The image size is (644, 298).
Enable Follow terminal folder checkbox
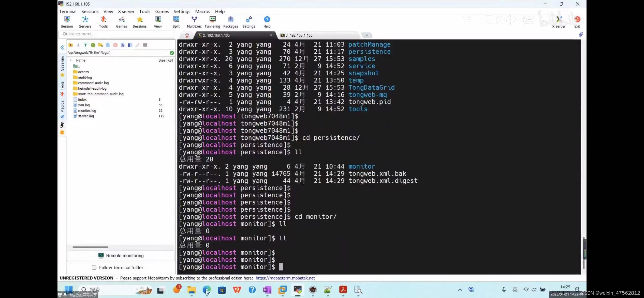click(x=94, y=267)
